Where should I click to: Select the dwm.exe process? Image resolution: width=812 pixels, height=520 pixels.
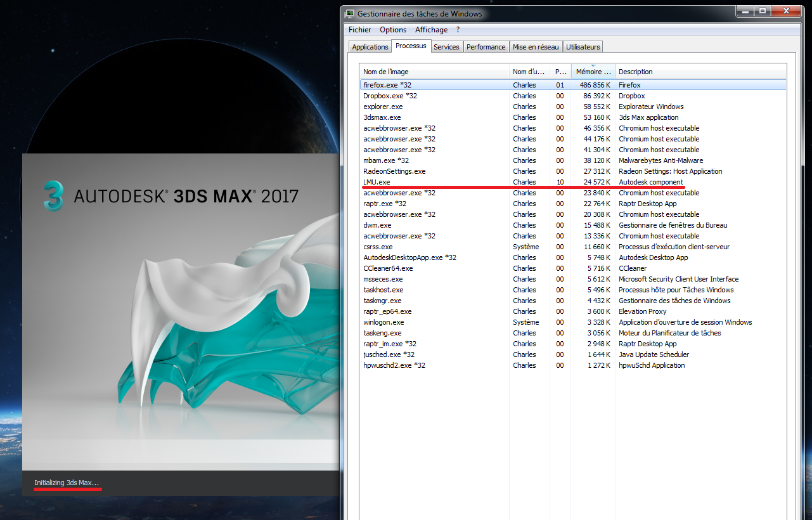coord(573,225)
